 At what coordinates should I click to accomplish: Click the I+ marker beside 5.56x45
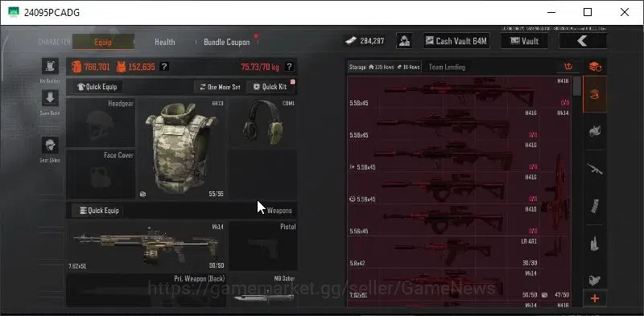tap(352, 167)
